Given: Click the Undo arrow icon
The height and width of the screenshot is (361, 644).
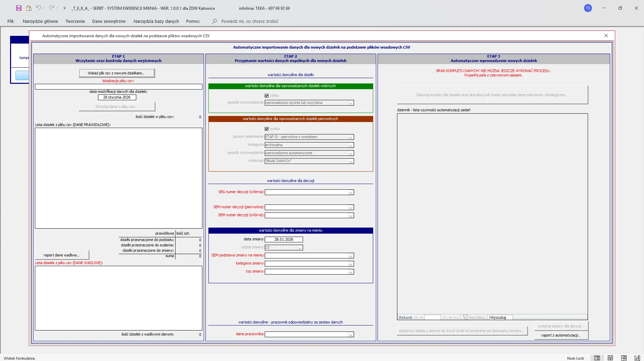Looking at the screenshot, I should point(39,8).
